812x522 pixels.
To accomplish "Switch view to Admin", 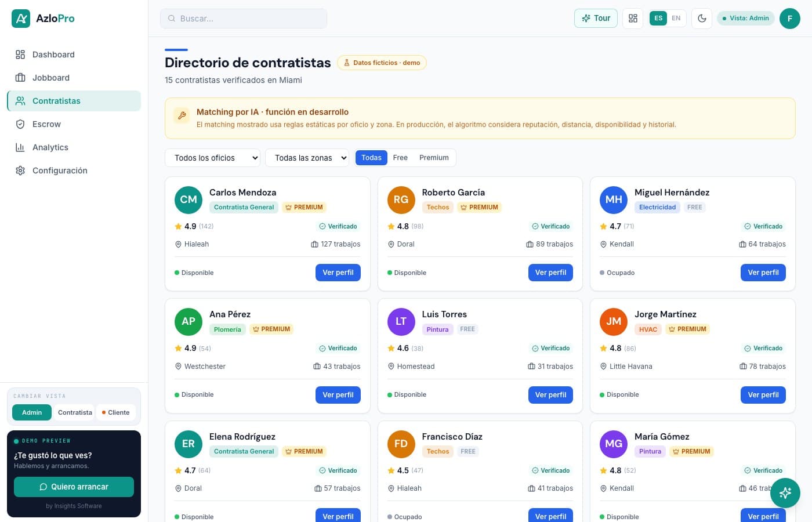I will (x=32, y=412).
